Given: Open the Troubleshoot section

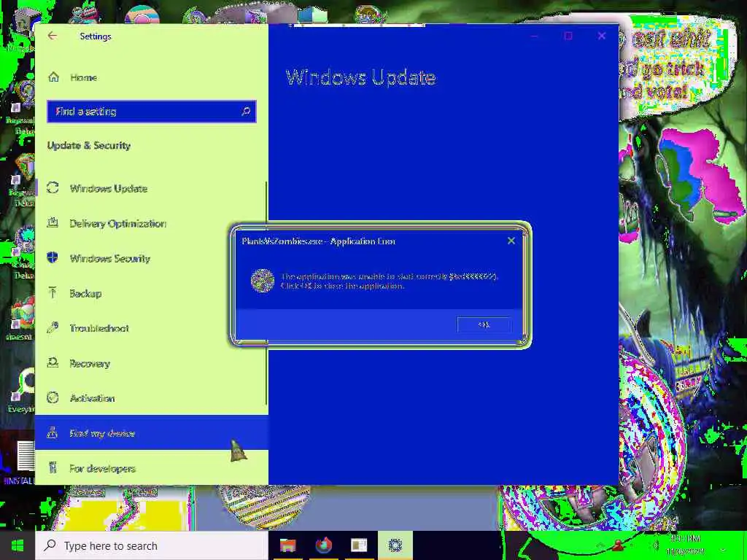Looking at the screenshot, I should pyautogui.click(x=152, y=329).
